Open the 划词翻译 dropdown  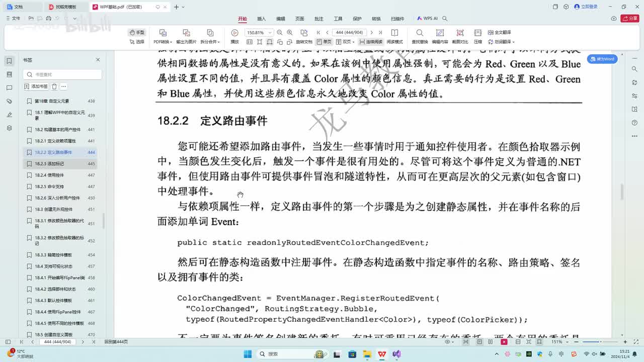501,42
